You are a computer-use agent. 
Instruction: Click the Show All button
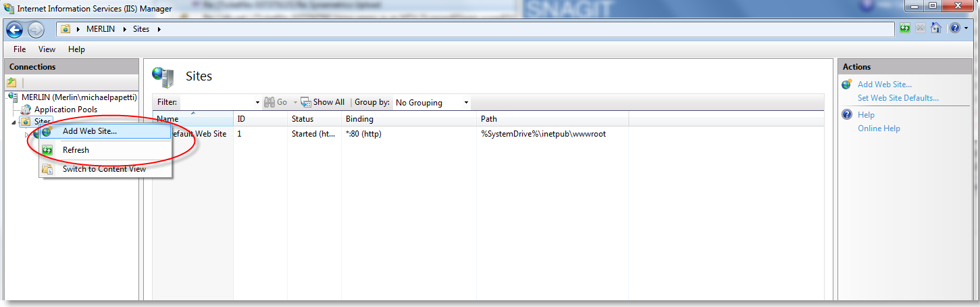(323, 102)
